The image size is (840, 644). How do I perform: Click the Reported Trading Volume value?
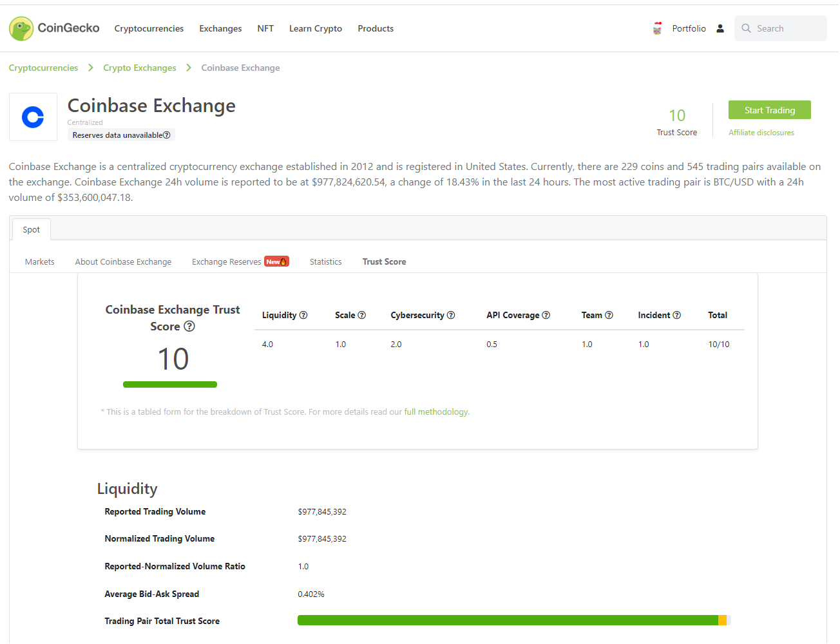pos(322,512)
